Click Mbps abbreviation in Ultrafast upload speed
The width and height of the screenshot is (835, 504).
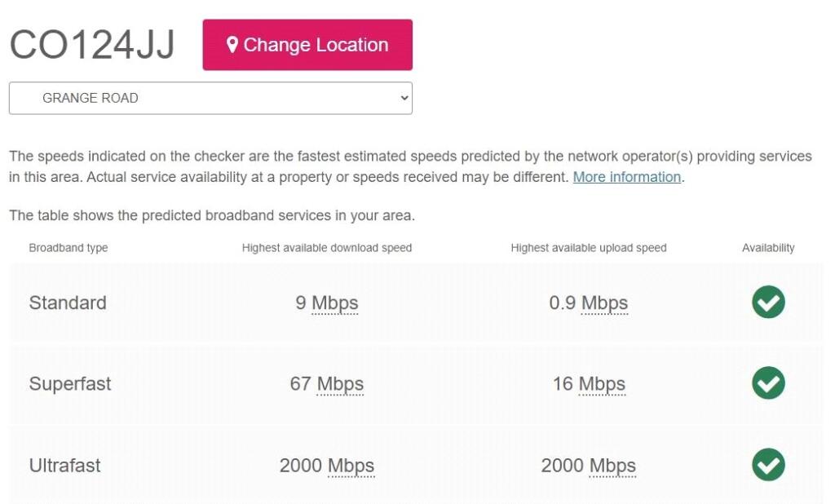pyautogui.click(x=612, y=466)
